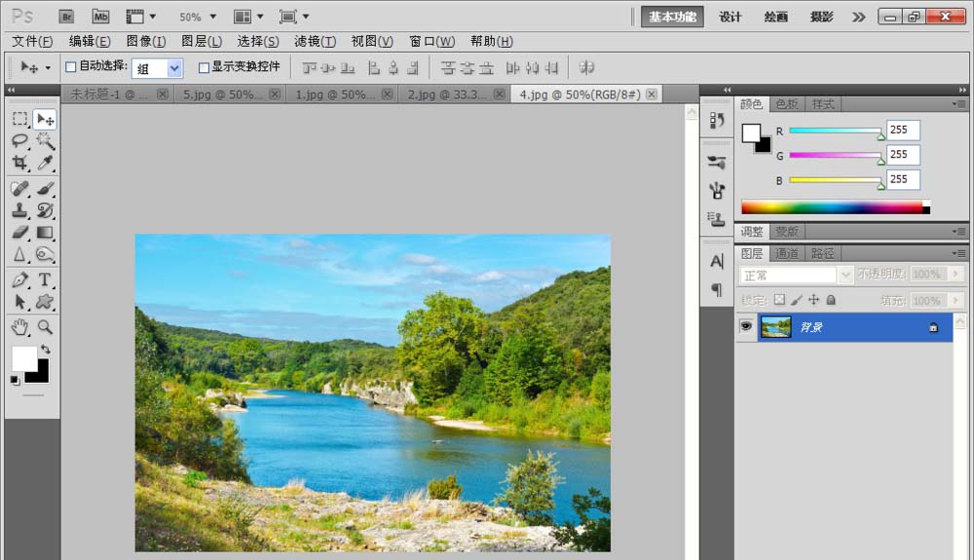Enable the 自动选择 checkbox
Viewport: 974px width, 560px height.
(71, 67)
